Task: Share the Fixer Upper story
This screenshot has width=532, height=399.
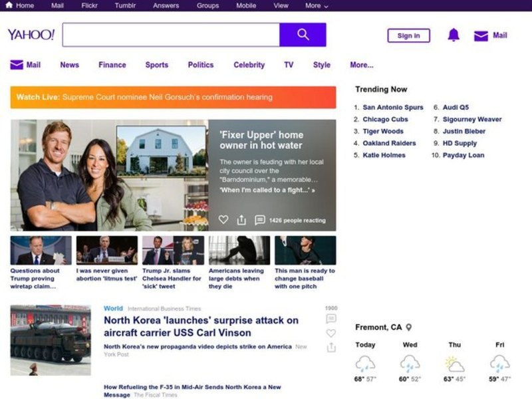Action: (x=241, y=220)
